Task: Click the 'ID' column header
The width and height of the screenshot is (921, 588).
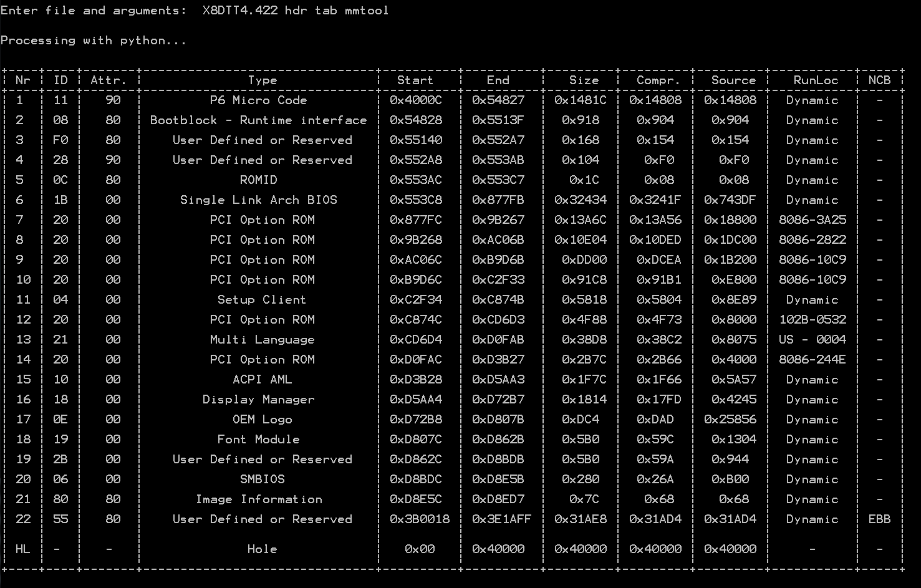Action: [60, 80]
